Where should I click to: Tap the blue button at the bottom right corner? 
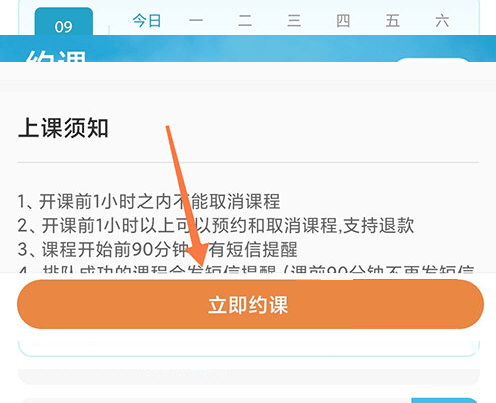click(x=445, y=400)
